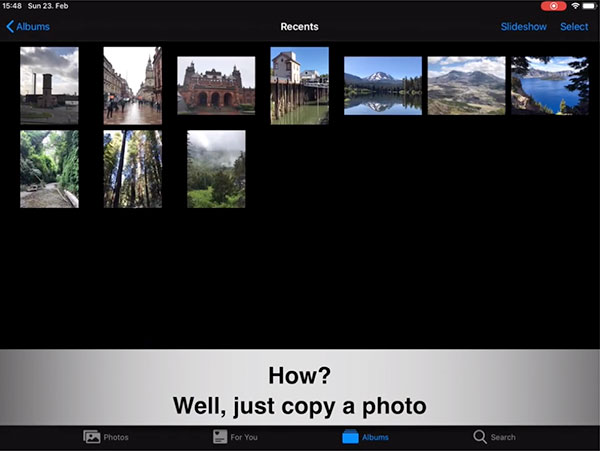Tap the red screen recording indicator

coord(552,6)
